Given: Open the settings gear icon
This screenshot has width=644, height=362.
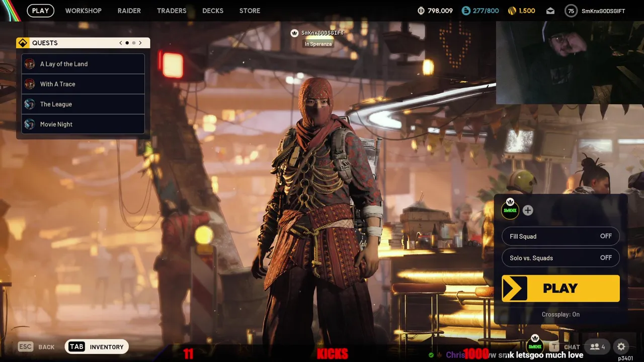Looking at the screenshot, I should point(621,346).
